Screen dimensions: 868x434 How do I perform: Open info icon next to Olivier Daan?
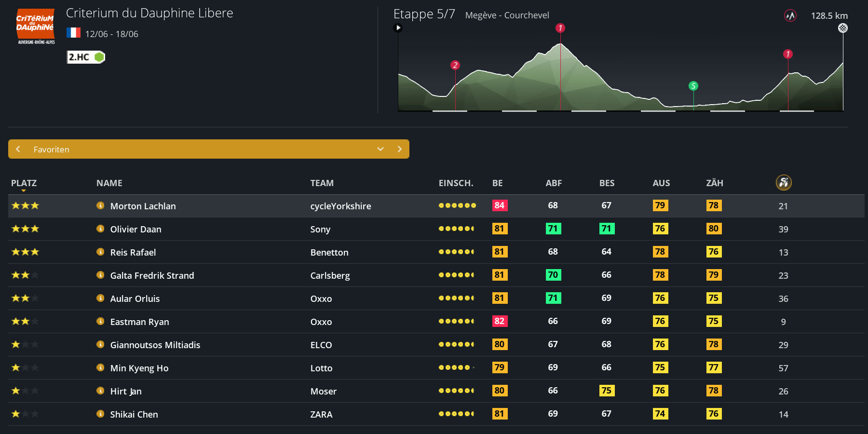point(100,229)
